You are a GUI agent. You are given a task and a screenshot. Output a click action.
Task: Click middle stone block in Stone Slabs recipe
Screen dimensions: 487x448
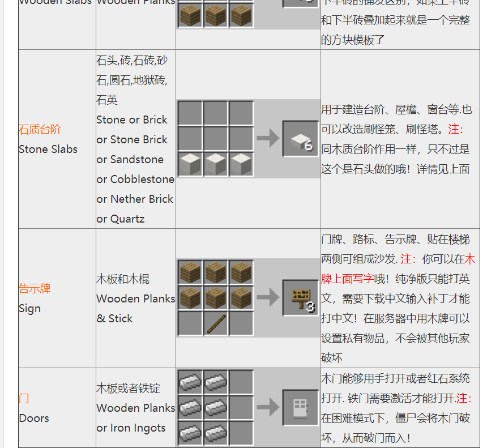(x=216, y=164)
